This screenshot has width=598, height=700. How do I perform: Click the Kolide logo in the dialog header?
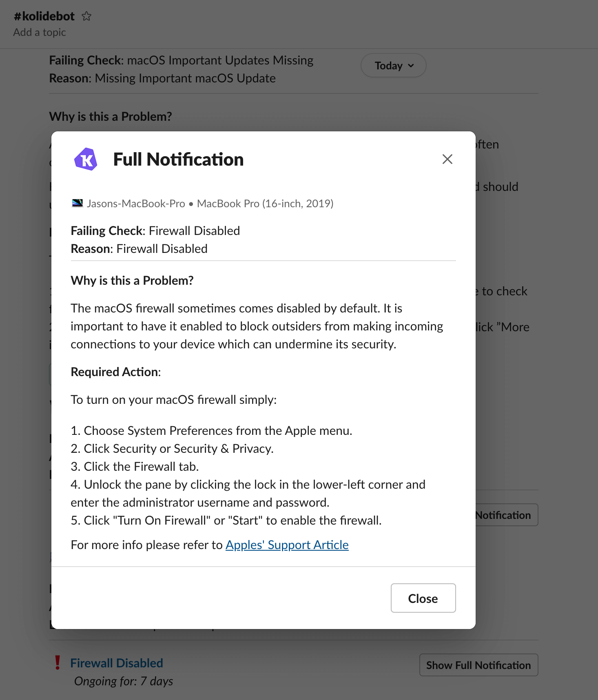pos(86,159)
